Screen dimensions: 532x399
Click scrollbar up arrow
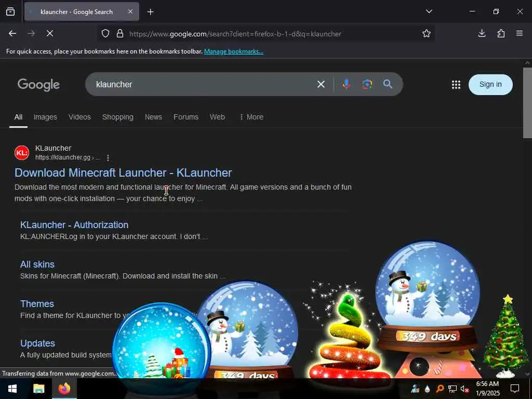527,63
